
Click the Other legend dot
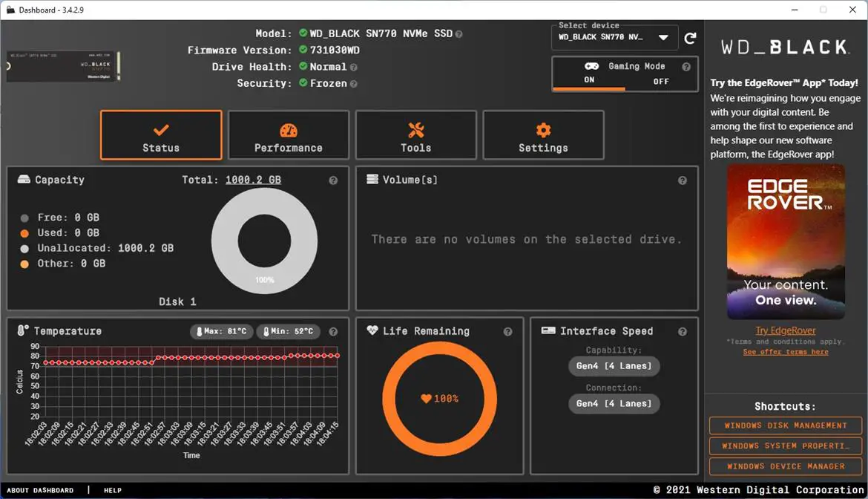point(24,264)
